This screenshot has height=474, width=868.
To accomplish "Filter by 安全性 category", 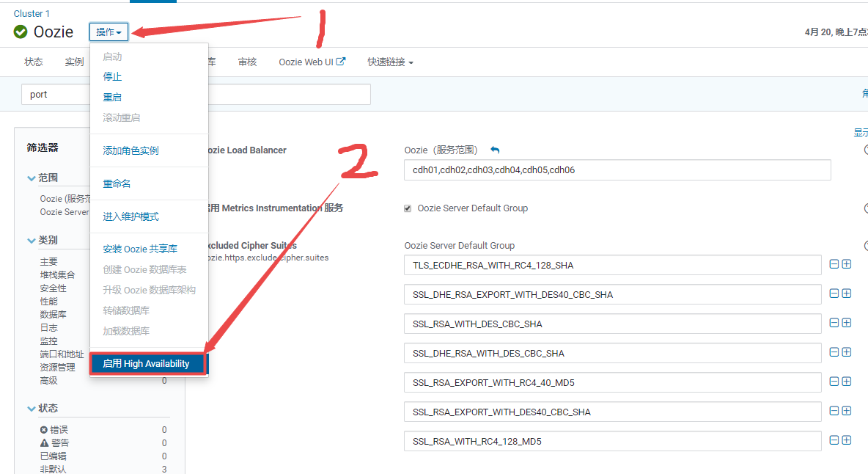I will pos(53,288).
